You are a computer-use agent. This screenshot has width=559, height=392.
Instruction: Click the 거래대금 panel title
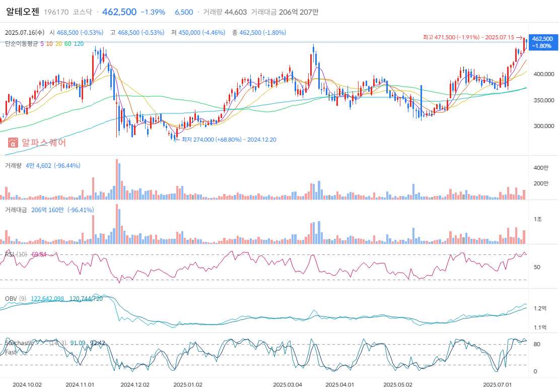[x=16, y=210]
